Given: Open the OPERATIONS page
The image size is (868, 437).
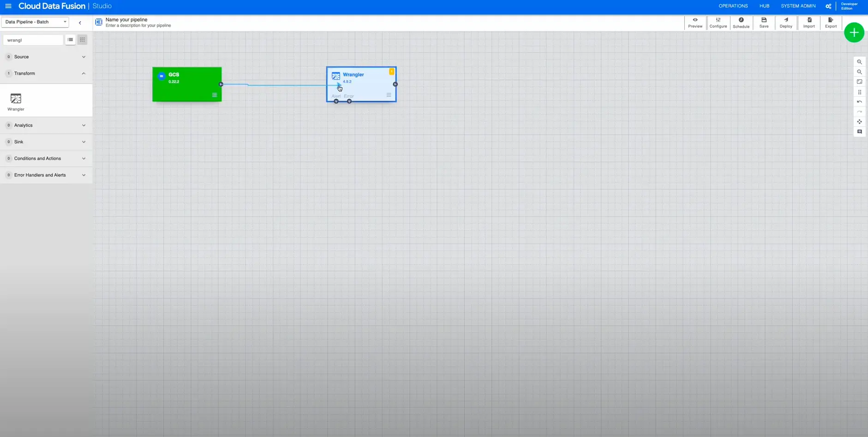Looking at the screenshot, I should 733,6.
